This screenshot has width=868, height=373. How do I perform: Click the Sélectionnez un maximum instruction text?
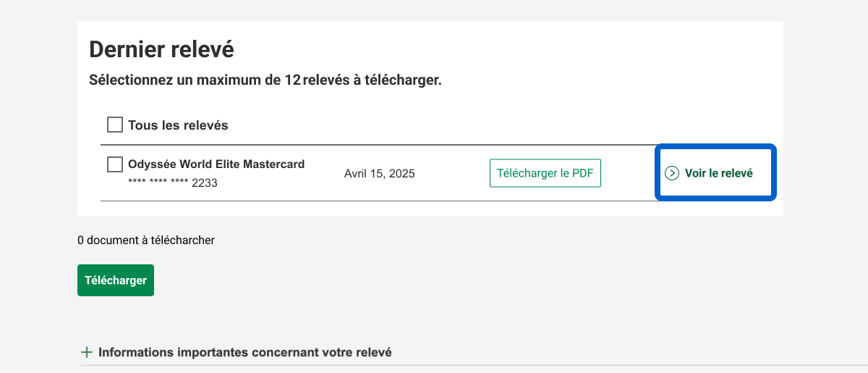coord(265,80)
